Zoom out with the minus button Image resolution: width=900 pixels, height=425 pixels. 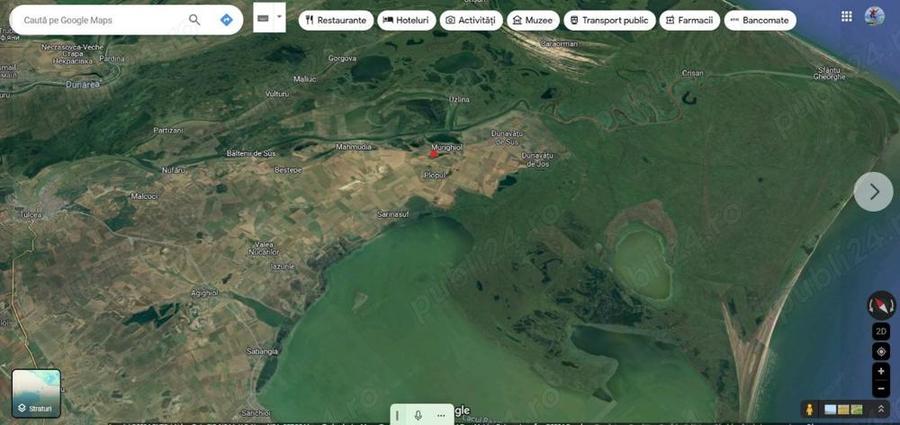coord(881,388)
